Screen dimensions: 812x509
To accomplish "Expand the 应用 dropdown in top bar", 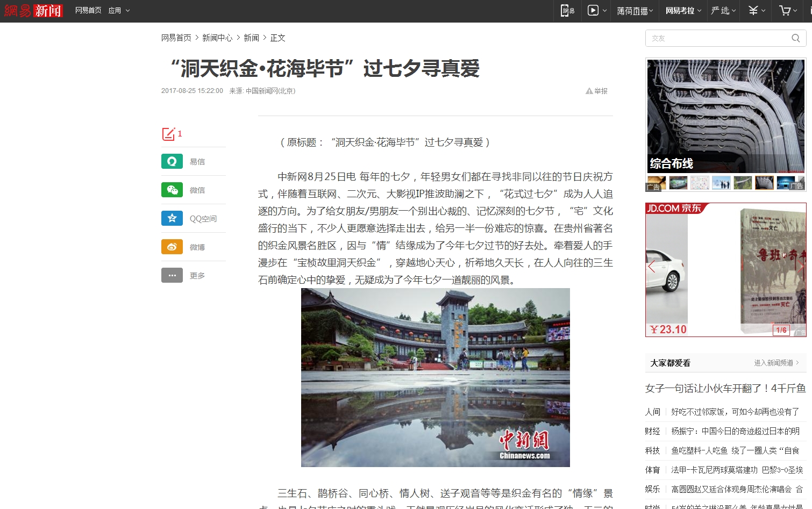I will [x=119, y=11].
